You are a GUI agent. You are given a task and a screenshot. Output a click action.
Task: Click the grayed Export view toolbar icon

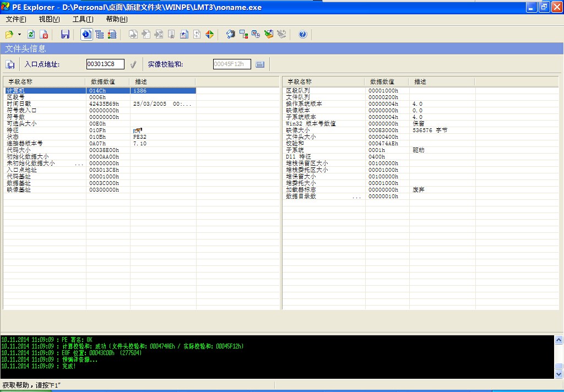coord(133,35)
